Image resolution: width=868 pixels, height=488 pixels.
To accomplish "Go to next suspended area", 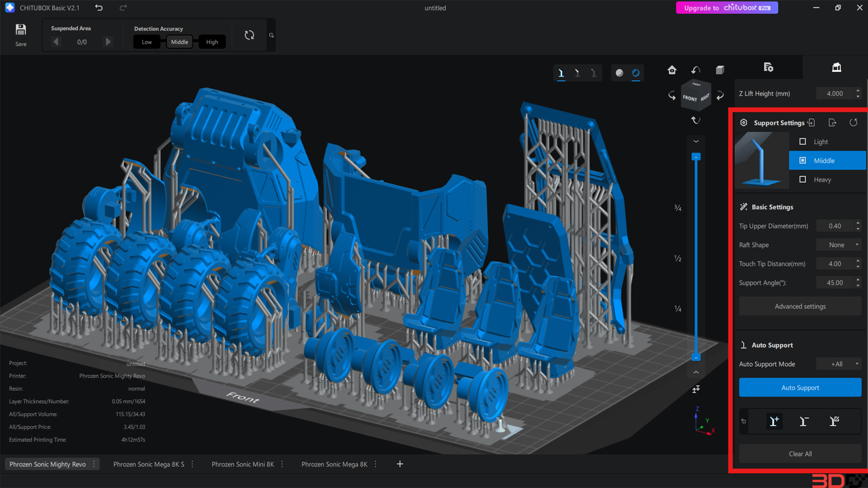I will tap(108, 42).
